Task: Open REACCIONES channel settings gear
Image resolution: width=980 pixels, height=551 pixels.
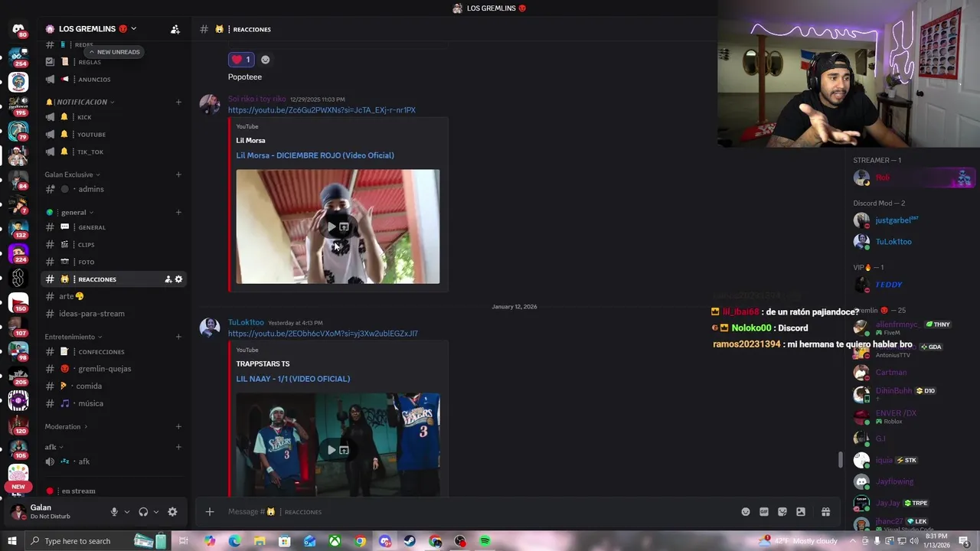Action: (178, 279)
